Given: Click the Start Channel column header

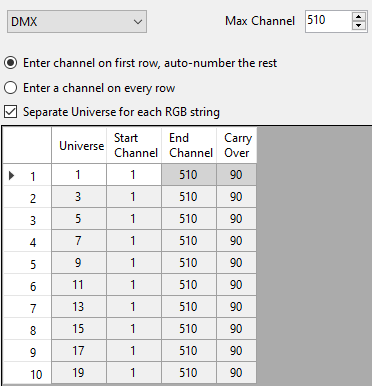Looking at the screenshot, I should tap(134, 145).
